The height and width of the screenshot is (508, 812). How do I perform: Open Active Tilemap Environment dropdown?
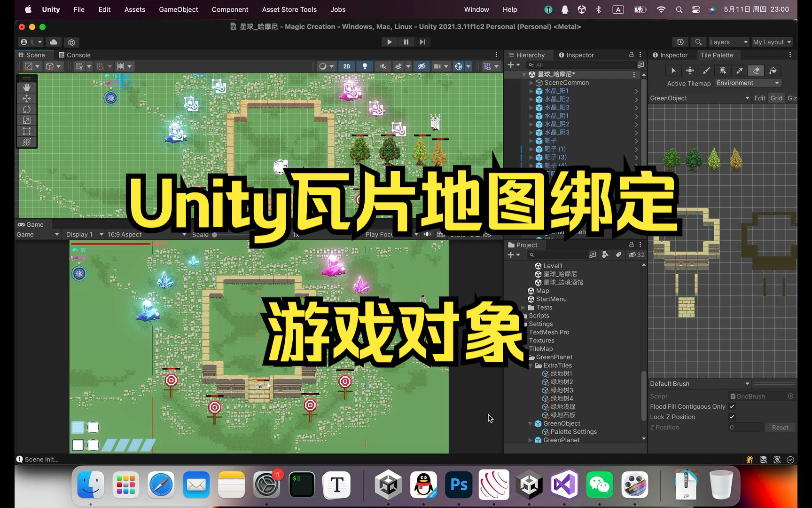click(x=748, y=83)
